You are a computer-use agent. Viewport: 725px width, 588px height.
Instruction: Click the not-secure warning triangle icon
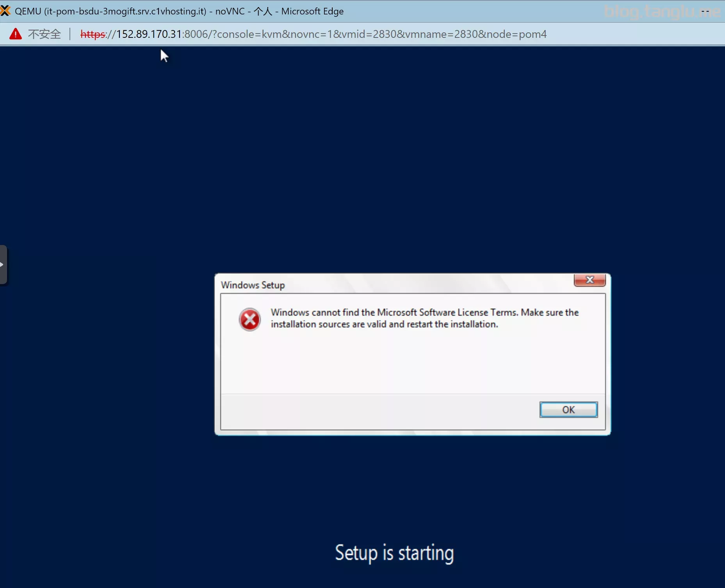coord(16,34)
